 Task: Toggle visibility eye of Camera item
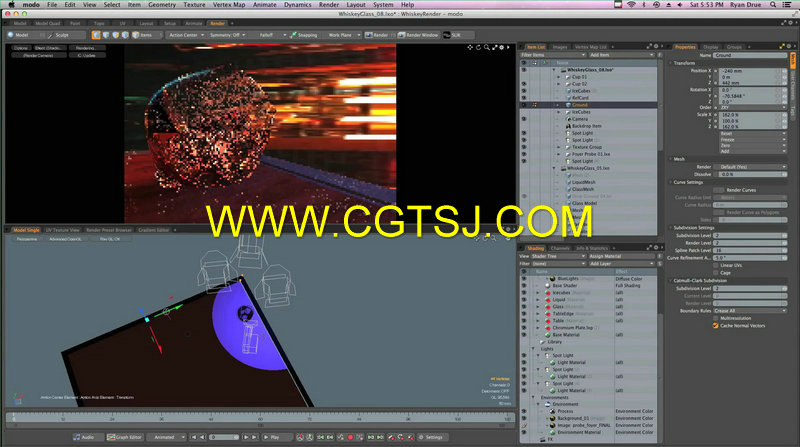point(523,119)
